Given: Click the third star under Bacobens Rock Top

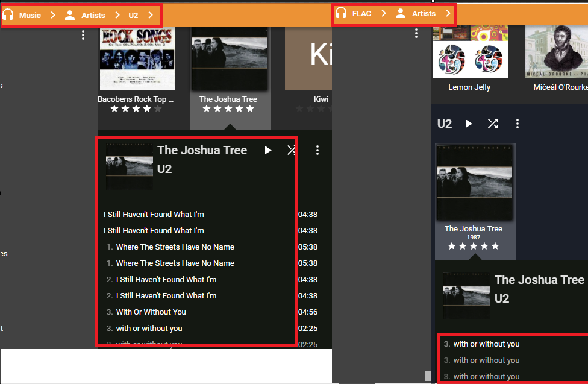Looking at the screenshot, I should pos(136,109).
